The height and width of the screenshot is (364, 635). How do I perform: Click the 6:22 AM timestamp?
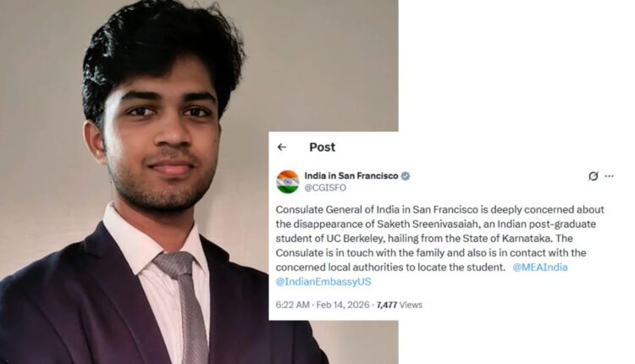point(292,305)
